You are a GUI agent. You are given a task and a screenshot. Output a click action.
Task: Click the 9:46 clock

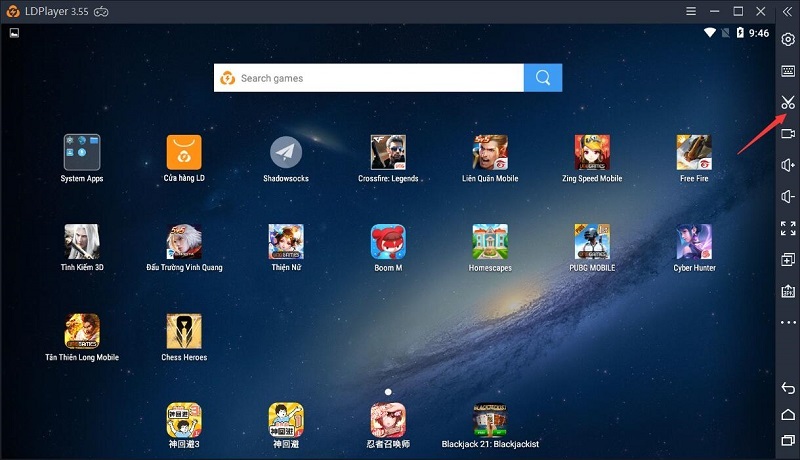click(759, 33)
